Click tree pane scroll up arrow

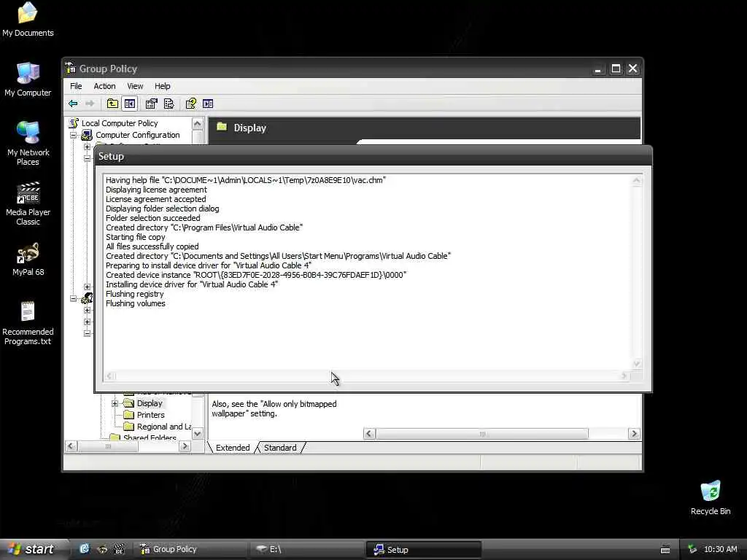(x=198, y=124)
